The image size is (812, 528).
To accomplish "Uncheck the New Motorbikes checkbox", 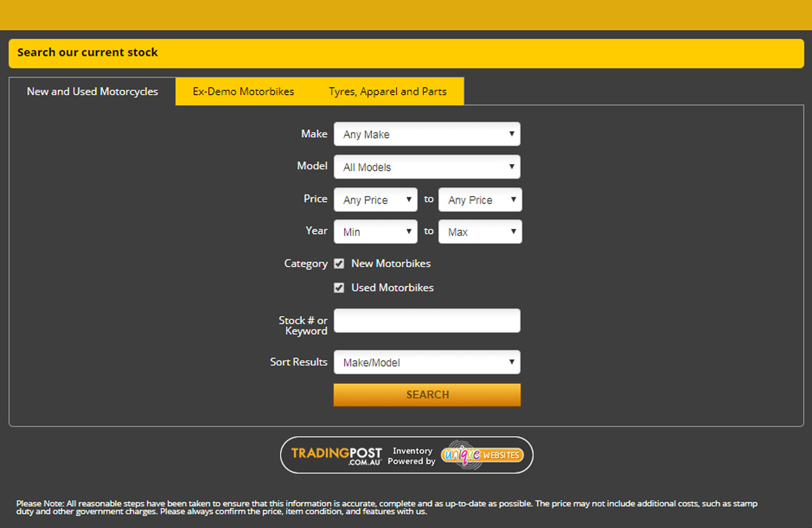I will 339,264.
